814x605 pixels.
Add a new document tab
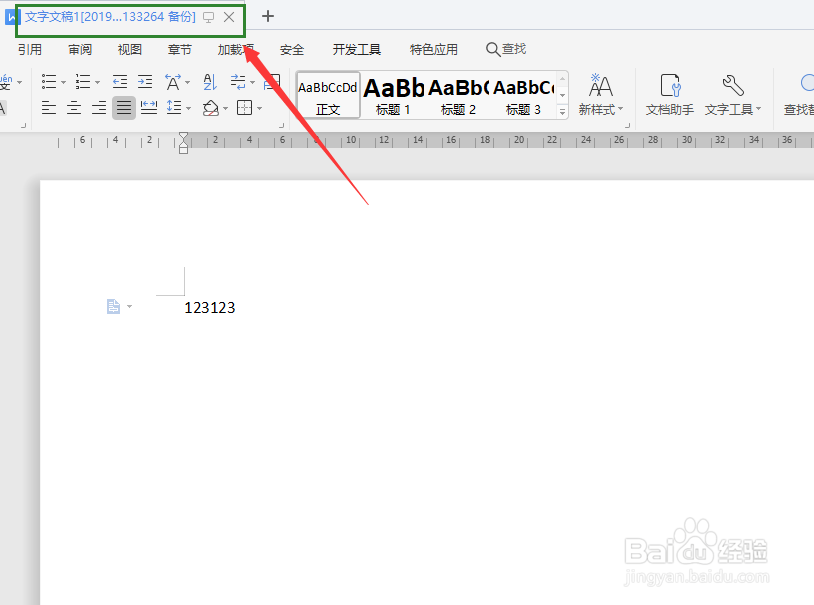point(268,16)
